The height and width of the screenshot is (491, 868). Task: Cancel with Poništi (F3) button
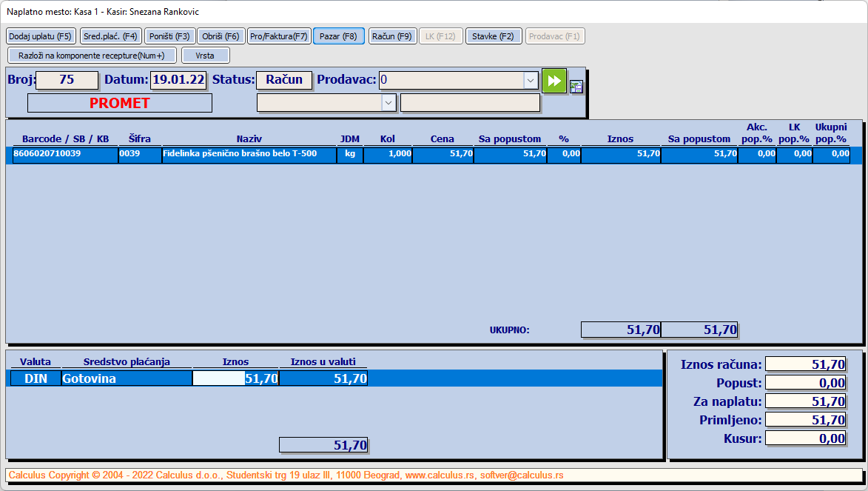[x=169, y=36]
